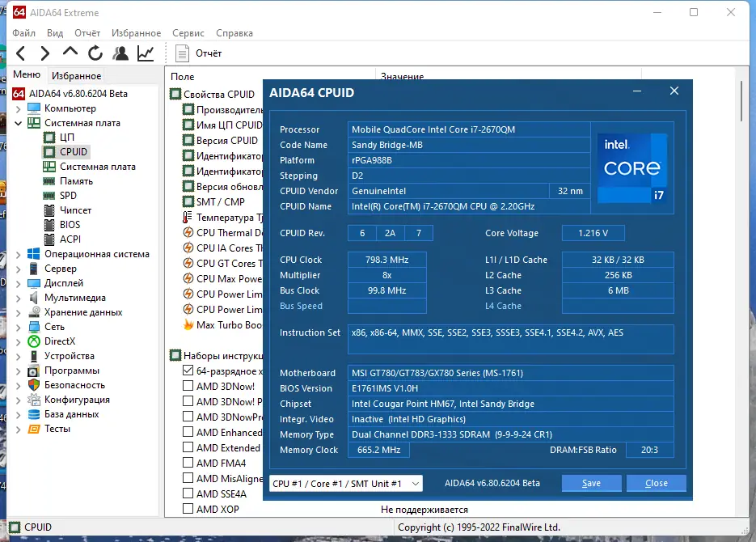Open the Сервис menu
Viewport: 756px width, 542px height.
tap(188, 33)
